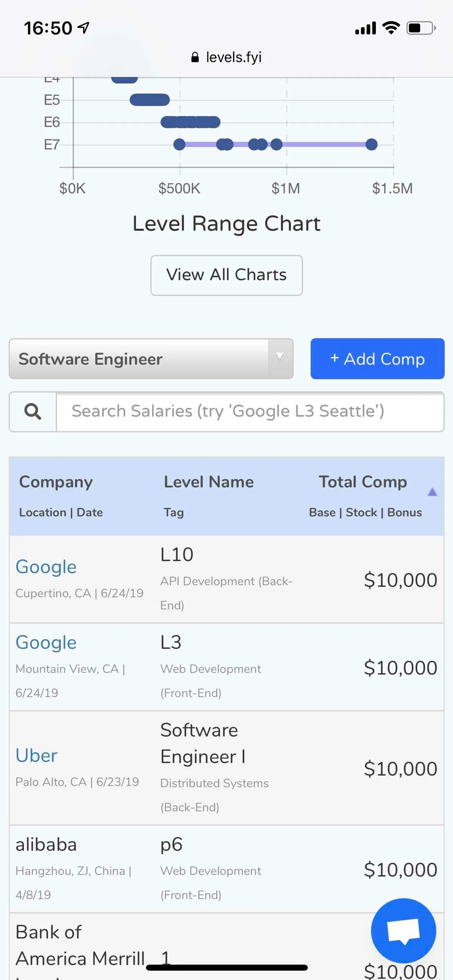This screenshot has height=980, width=453.
Task: Sort table by Company column header
Action: tap(56, 482)
